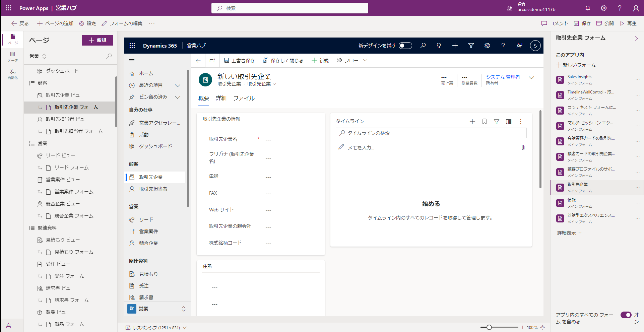Screen dimensions: 644x332
Task: Click the タイムラインの検索 field
Action: click(x=431, y=133)
